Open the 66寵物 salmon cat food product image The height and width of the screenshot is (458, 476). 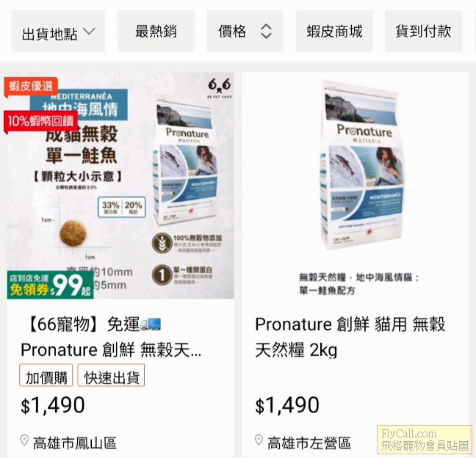[120, 185]
